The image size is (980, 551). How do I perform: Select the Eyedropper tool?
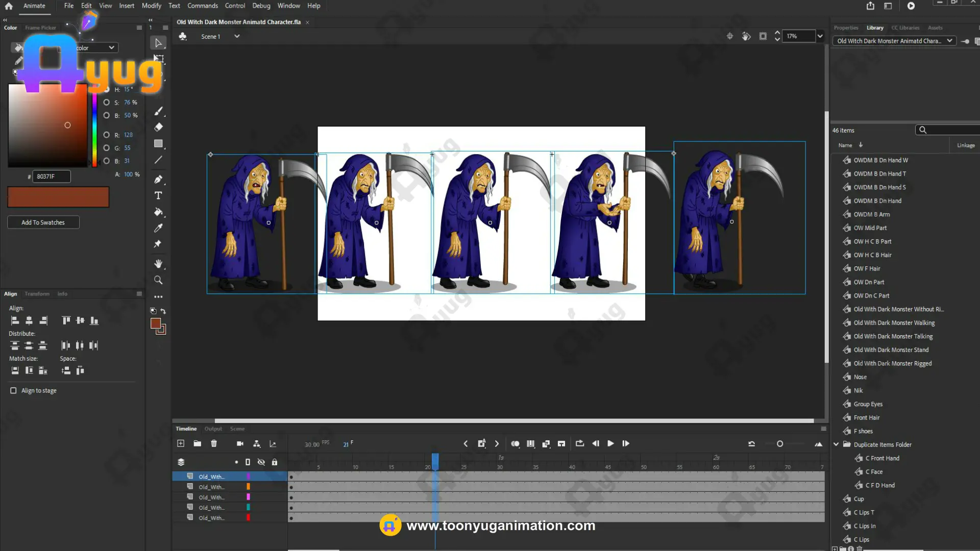158,228
